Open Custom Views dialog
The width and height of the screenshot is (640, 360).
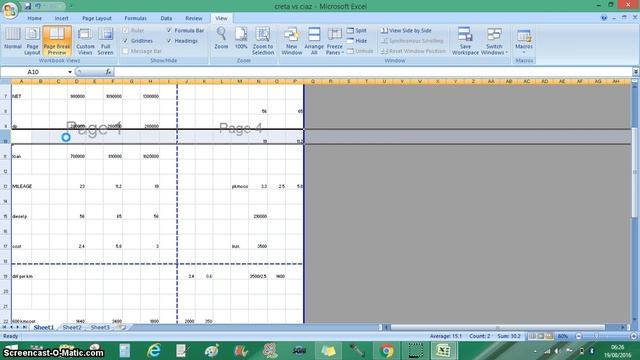click(85, 41)
